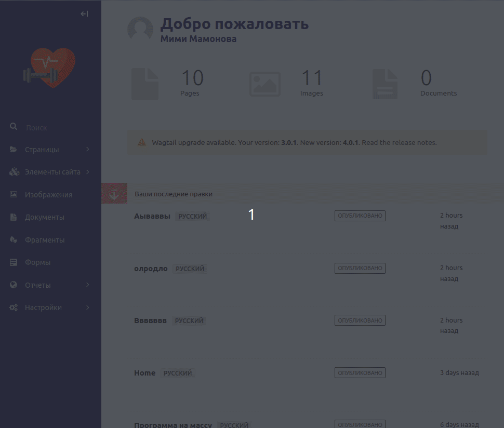Open the Read the release notes link
This screenshot has width=504, height=428.
coord(399,143)
